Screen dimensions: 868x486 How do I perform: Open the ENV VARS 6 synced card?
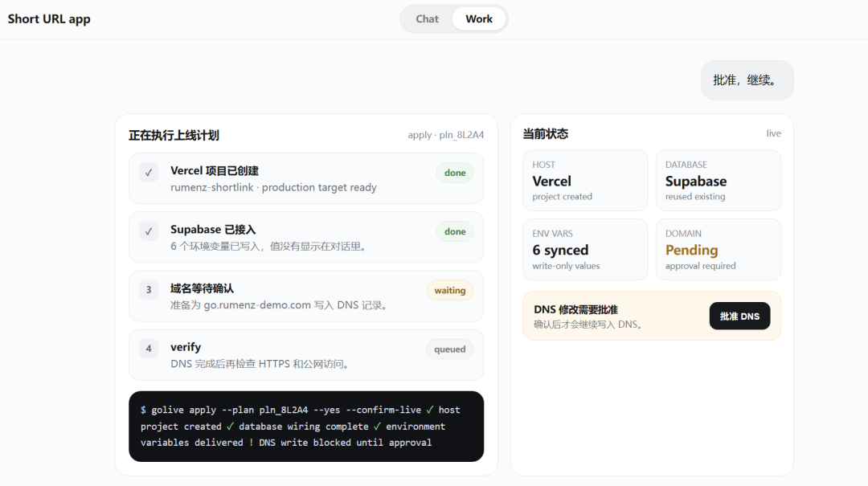coord(585,250)
